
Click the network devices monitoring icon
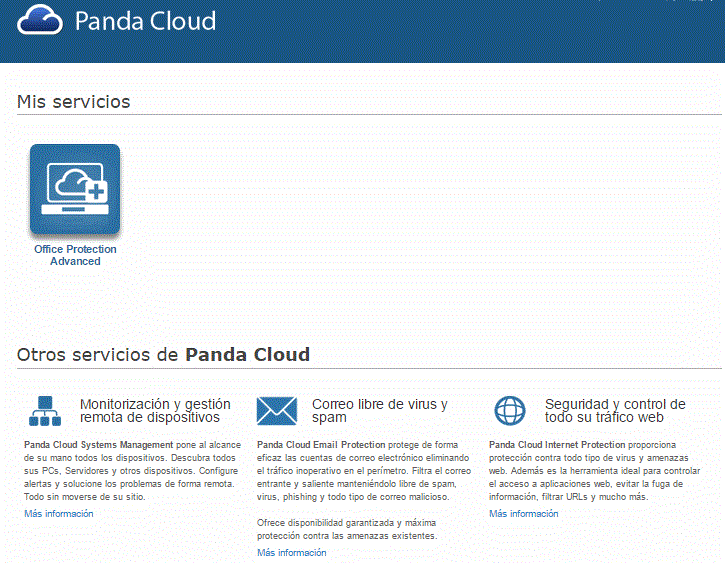tap(45, 410)
